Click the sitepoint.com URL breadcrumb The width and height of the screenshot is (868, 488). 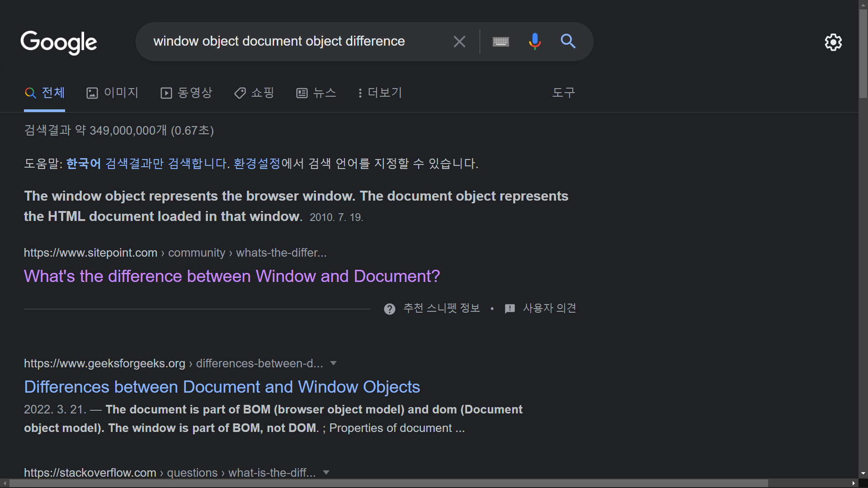pos(175,253)
